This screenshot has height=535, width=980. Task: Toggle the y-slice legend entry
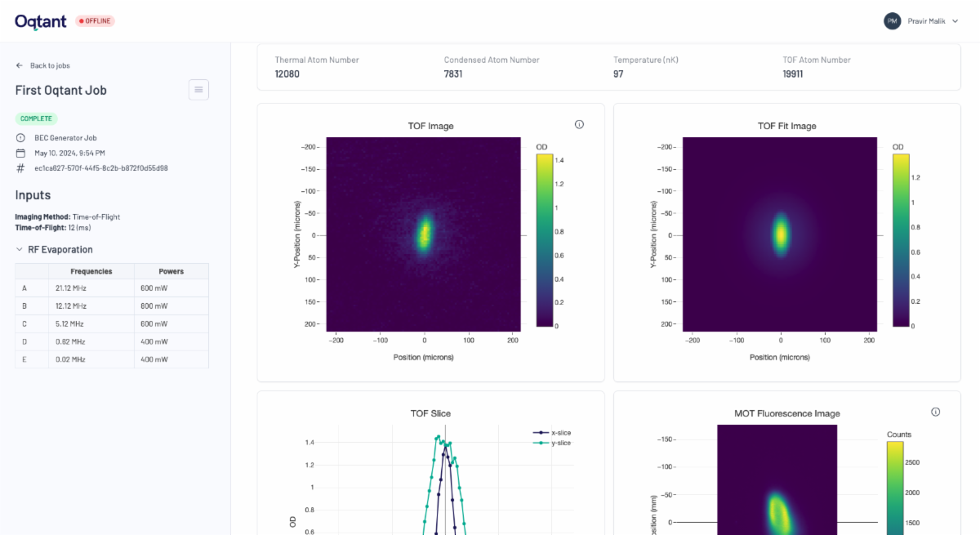[552, 443]
